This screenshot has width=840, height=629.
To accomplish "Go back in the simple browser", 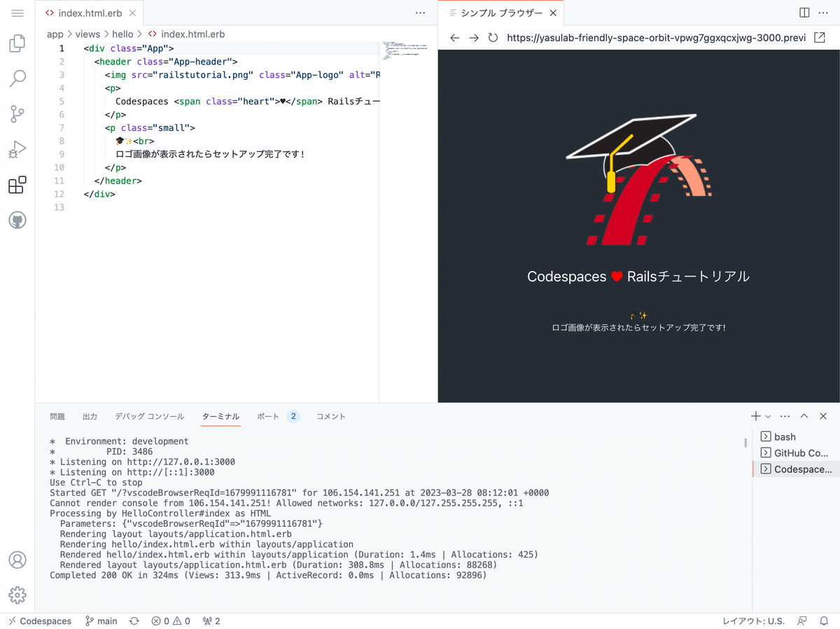I will pyautogui.click(x=455, y=38).
